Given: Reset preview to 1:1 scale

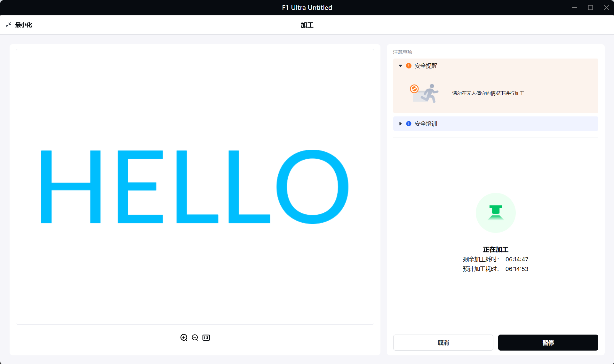Looking at the screenshot, I should click(x=206, y=337).
